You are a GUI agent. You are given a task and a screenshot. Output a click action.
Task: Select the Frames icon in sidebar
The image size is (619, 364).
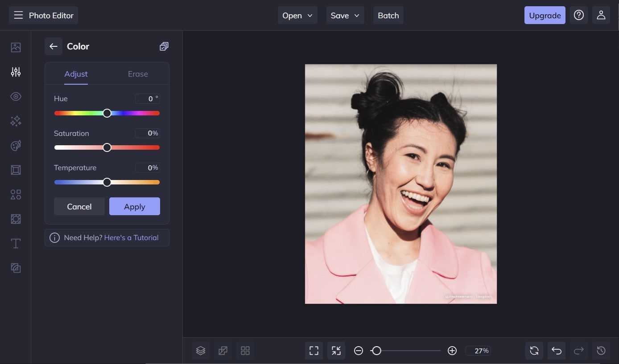tap(16, 170)
